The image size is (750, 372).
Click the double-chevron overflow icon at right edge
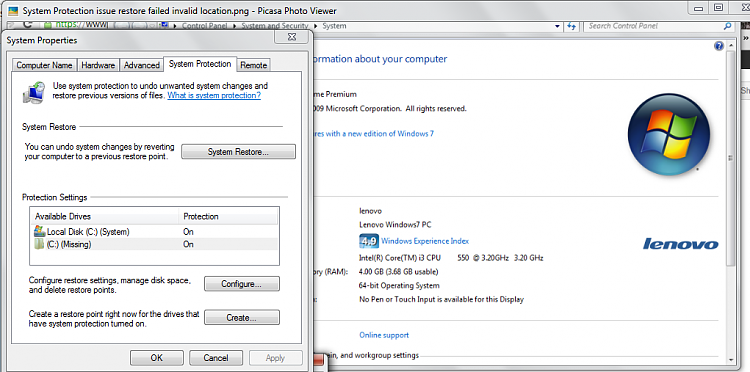coord(745,38)
